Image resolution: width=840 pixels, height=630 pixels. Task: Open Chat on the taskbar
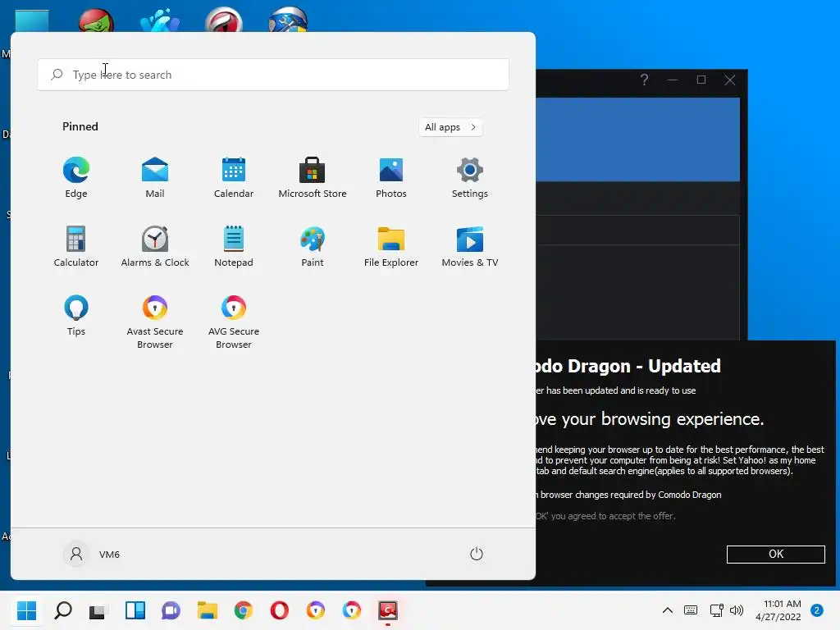171,610
